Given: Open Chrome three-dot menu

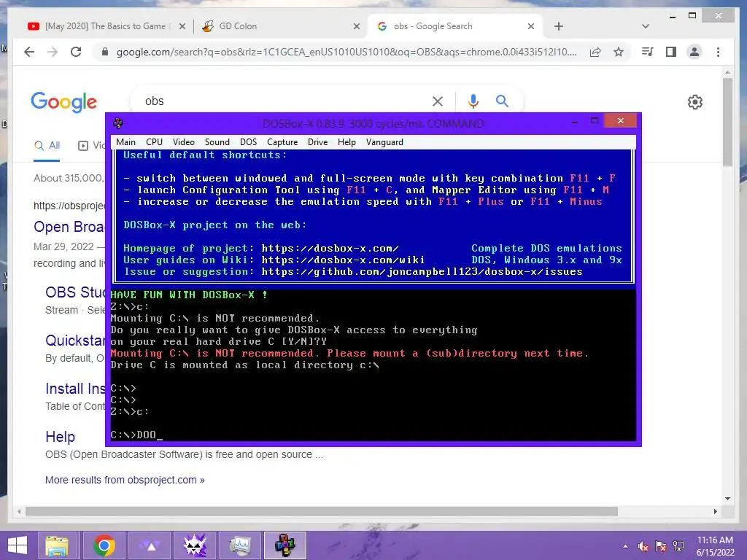Looking at the screenshot, I should click(x=718, y=52).
